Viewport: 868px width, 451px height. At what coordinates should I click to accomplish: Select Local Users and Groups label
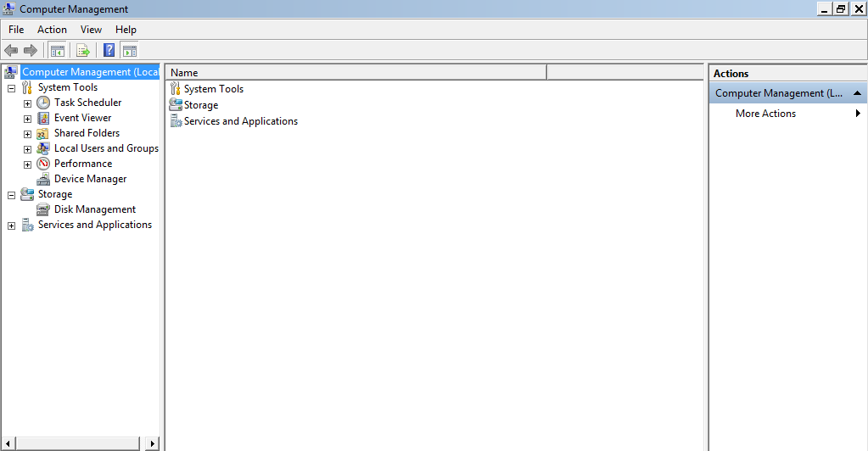106,148
